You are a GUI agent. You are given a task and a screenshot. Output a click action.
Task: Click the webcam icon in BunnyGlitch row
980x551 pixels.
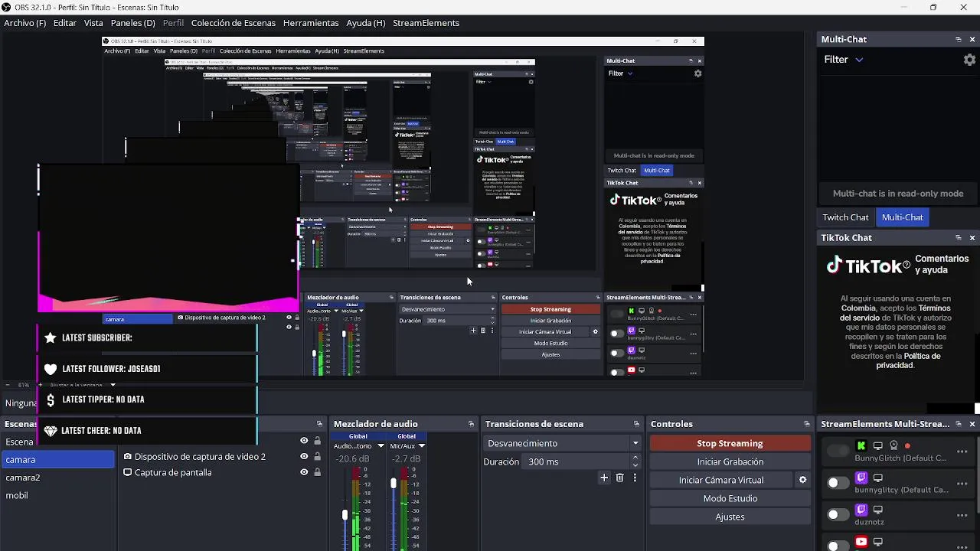893,445
